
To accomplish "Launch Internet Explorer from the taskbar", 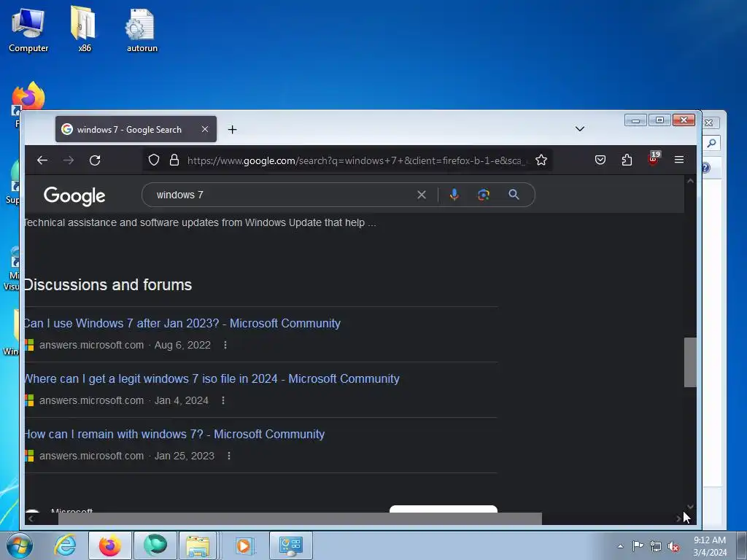I will 65,545.
